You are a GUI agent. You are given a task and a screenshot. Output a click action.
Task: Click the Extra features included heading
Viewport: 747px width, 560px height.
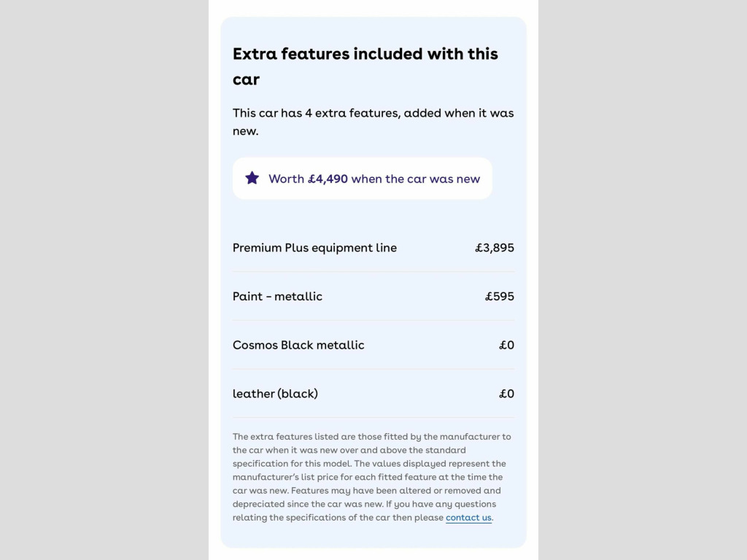tap(365, 54)
